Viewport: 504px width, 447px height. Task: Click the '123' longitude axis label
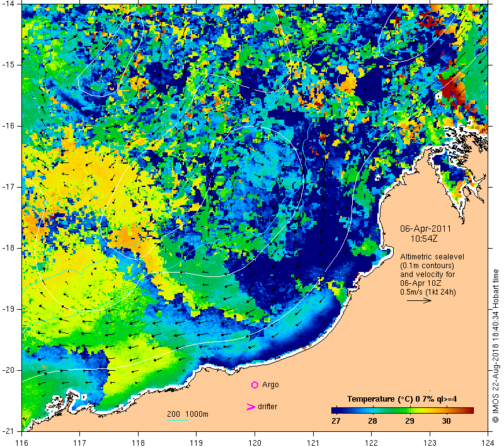pyautogui.click(x=430, y=443)
